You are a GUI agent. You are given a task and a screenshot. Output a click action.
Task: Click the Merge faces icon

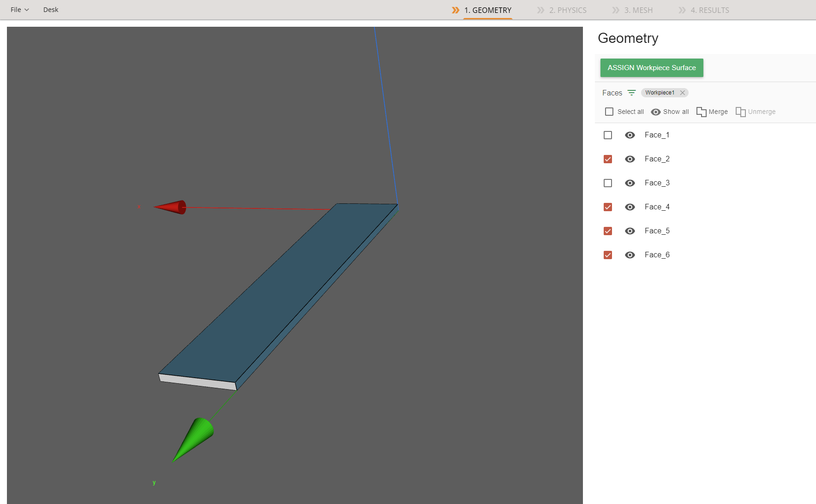(x=701, y=112)
